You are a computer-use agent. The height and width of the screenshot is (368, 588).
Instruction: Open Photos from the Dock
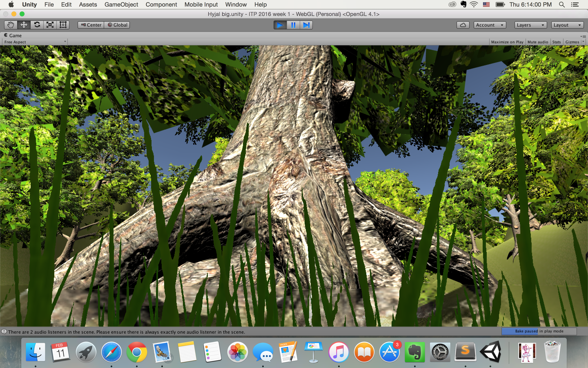click(238, 352)
